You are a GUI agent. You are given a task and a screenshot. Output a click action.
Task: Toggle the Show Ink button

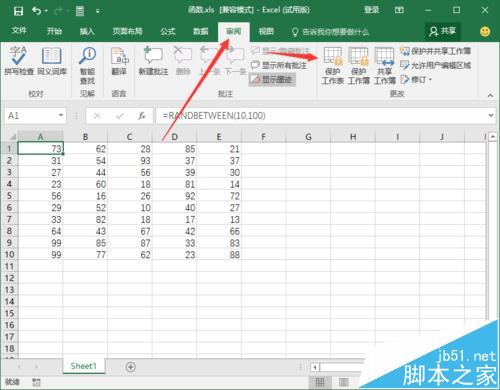click(x=272, y=79)
